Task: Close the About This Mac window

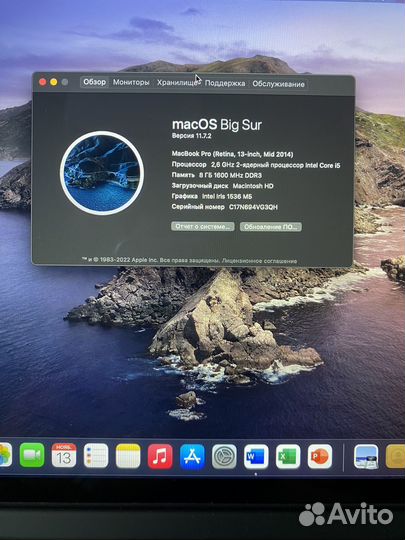Action: [43, 82]
